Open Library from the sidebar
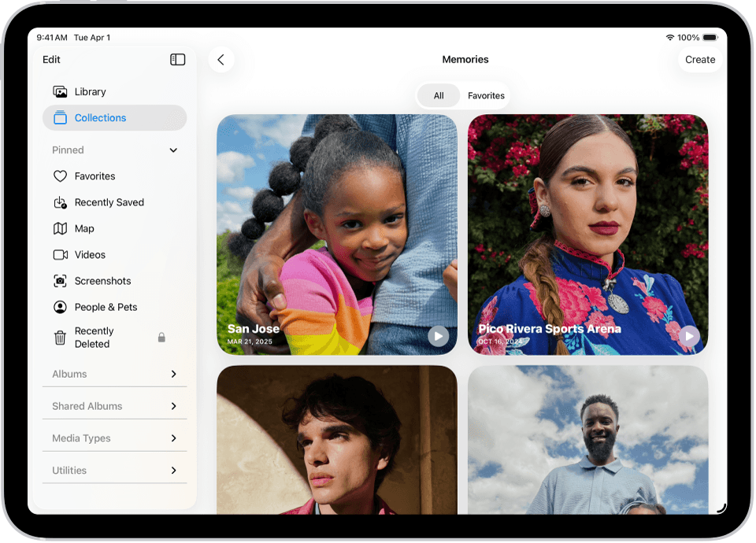Image resolution: width=756 pixels, height=543 pixels. pyautogui.click(x=115, y=91)
